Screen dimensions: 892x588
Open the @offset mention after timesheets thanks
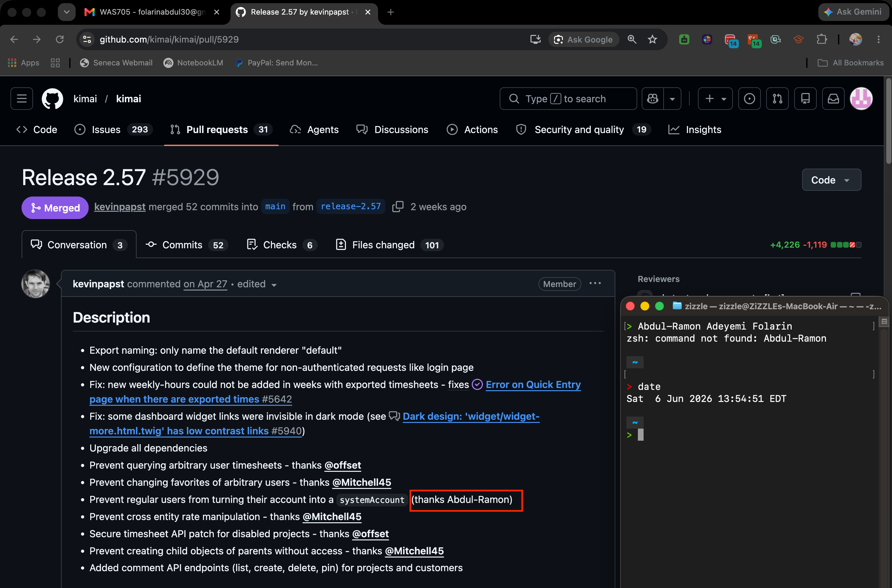342,465
